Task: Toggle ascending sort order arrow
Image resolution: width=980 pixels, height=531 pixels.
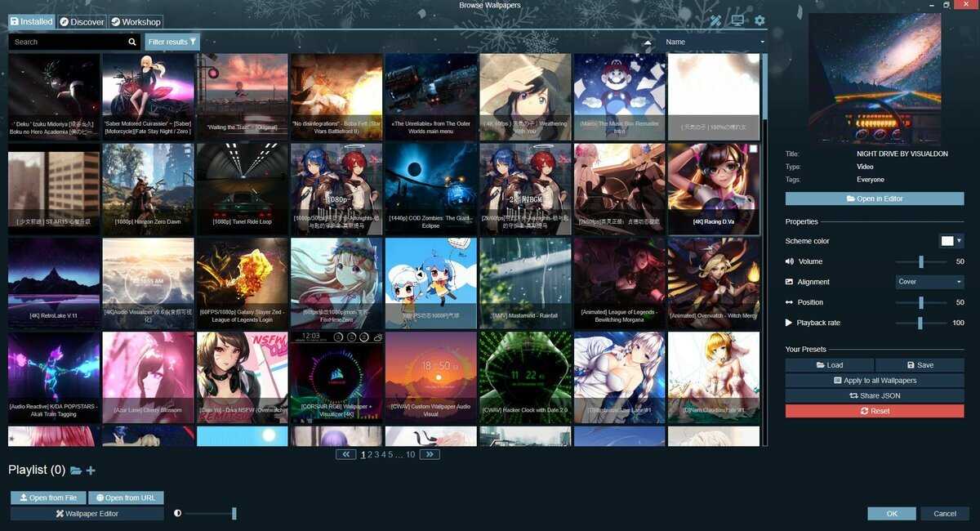Action: click(648, 42)
